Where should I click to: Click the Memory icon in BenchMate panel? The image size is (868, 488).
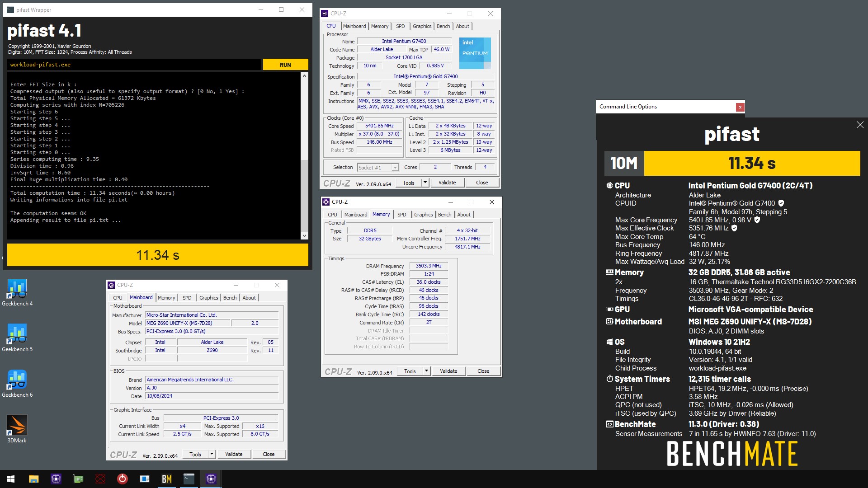coord(609,272)
